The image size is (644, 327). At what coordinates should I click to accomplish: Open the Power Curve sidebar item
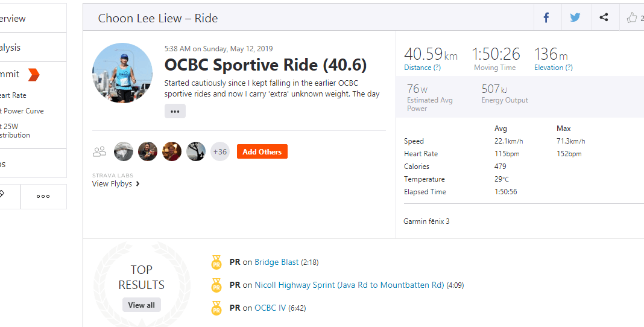(21, 111)
